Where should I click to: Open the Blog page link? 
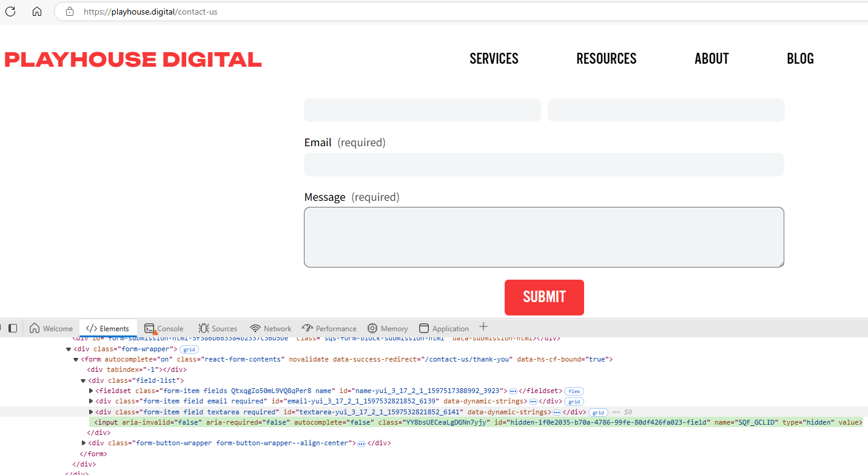click(800, 58)
